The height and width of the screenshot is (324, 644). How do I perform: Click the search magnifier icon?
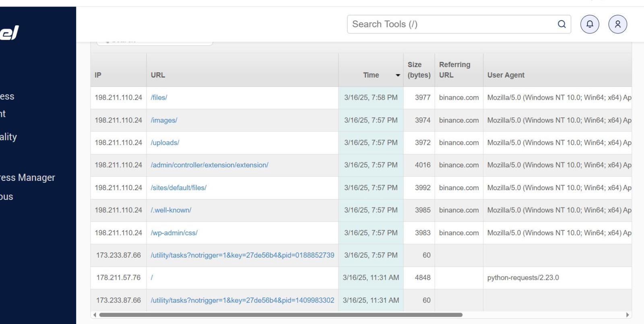[x=561, y=24]
